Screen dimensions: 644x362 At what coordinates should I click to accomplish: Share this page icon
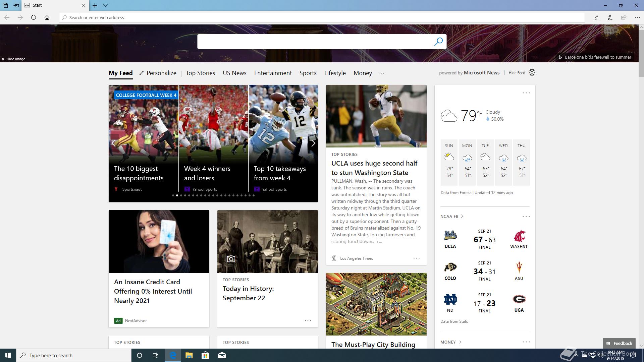tap(624, 17)
